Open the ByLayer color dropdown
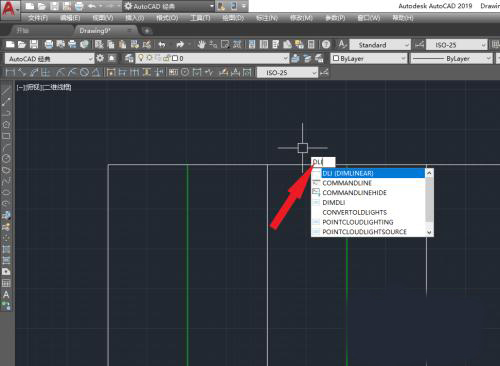Viewport: 500px width, 366px height. pyautogui.click(x=369, y=59)
